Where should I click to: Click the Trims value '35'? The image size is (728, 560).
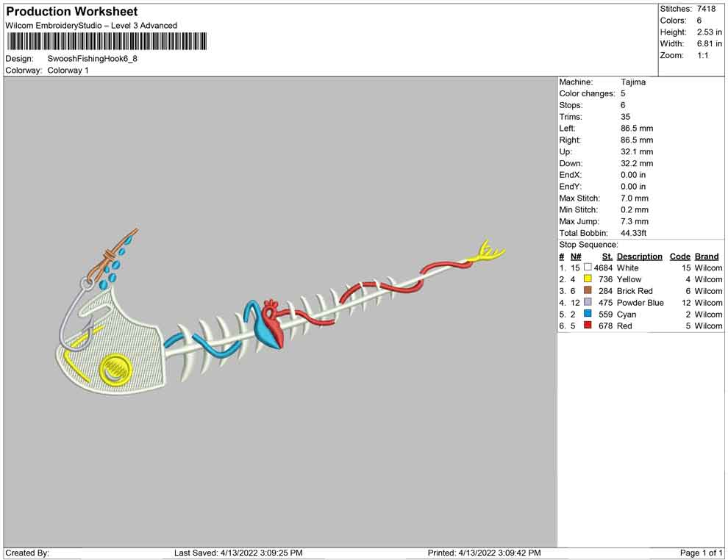click(x=625, y=117)
